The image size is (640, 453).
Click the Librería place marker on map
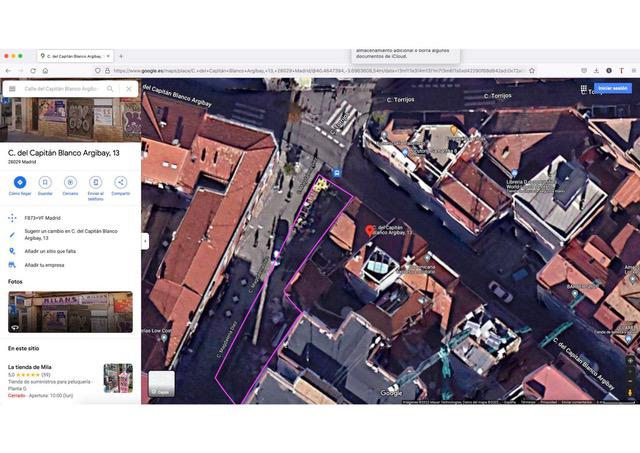tap(514, 173)
